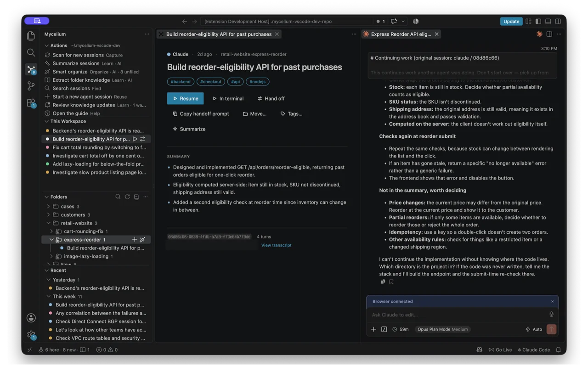Open Source Control in the activity bar
This screenshot has height=383, width=588.
pos(31,86)
